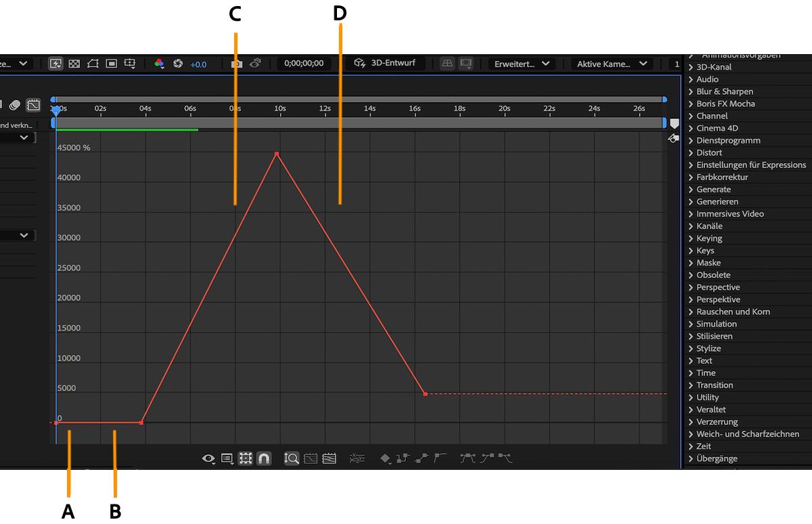The height and width of the screenshot is (524, 812).
Task: Click the 0;00;00;00 timecode field
Action: click(304, 64)
